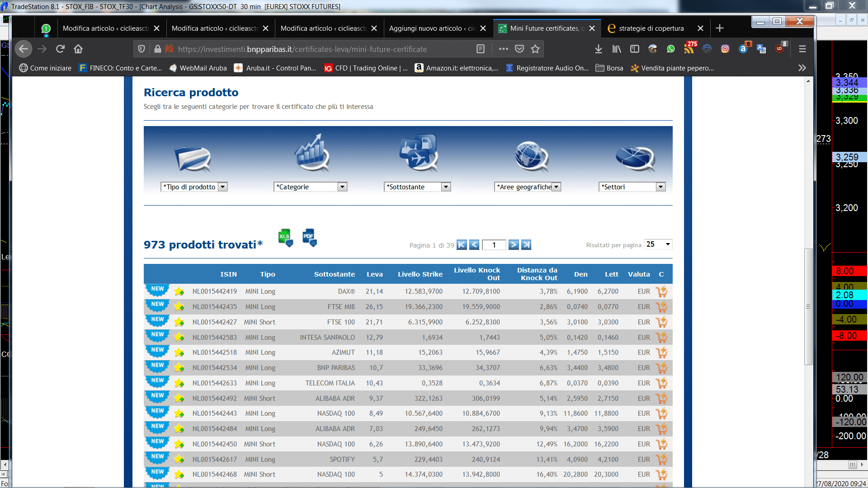Bookmark this page with star icon
The width and height of the screenshot is (868, 488).
(x=535, y=49)
